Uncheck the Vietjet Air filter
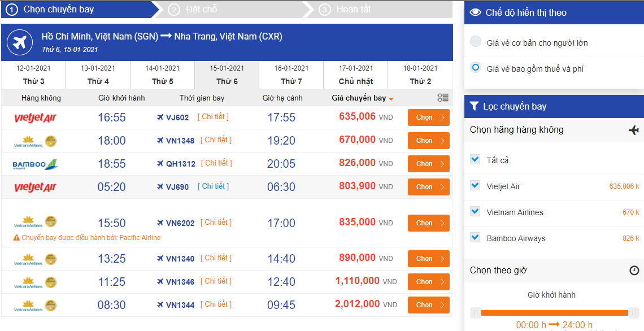This screenshot has height=331, width=644. coord(475,186)
